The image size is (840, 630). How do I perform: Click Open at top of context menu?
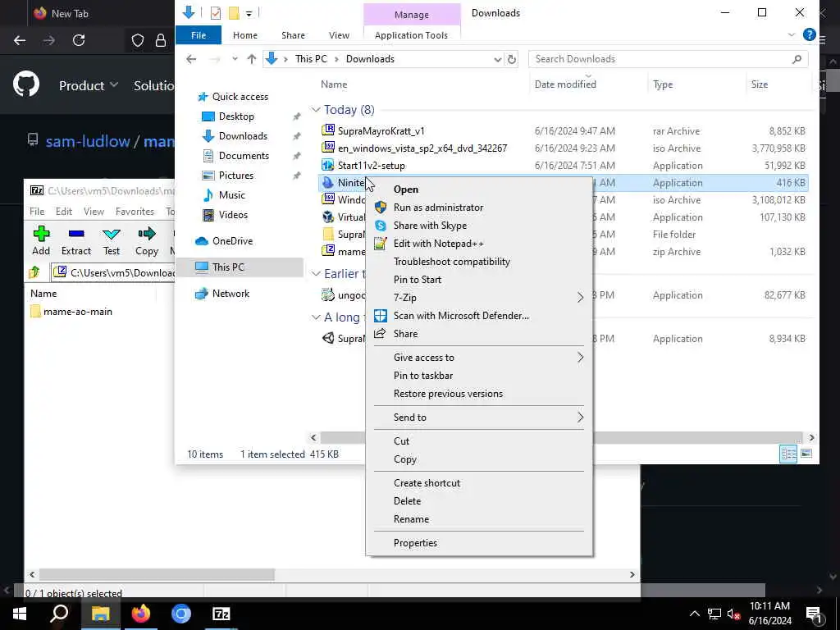(x=405, y=189)
